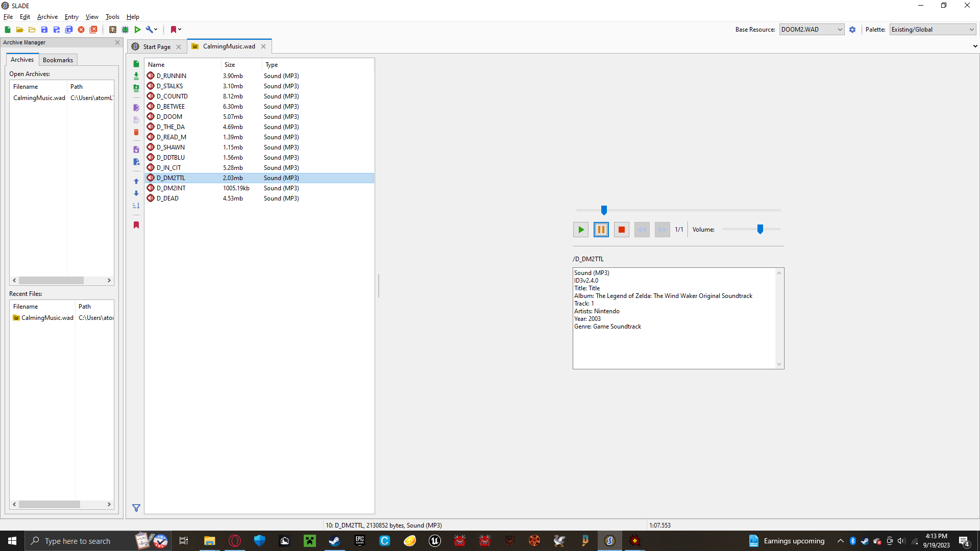Click the filter funnel icon
980x551 pixels.
click(x=136, y=508)
